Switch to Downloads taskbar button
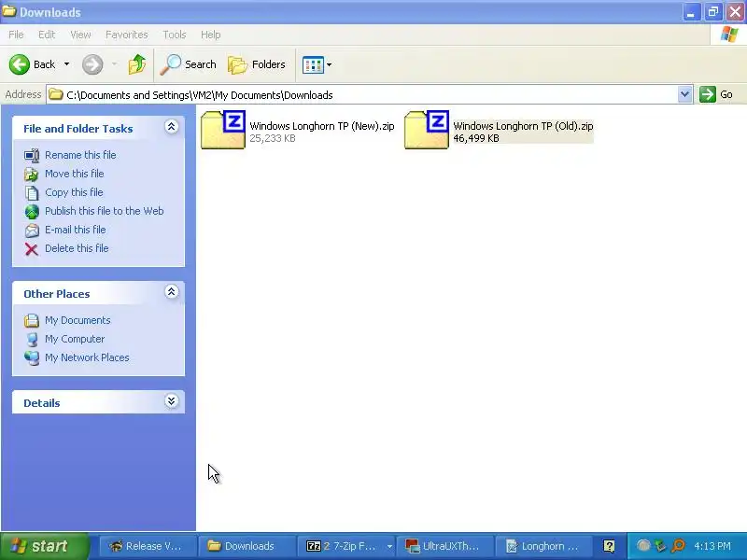The image size is (747, 560). tap(246, 546)
